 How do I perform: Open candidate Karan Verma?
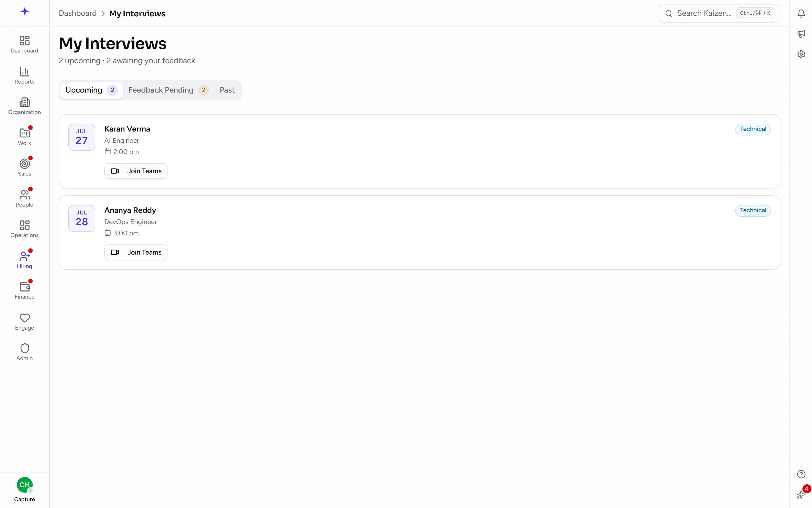point(127,129)
